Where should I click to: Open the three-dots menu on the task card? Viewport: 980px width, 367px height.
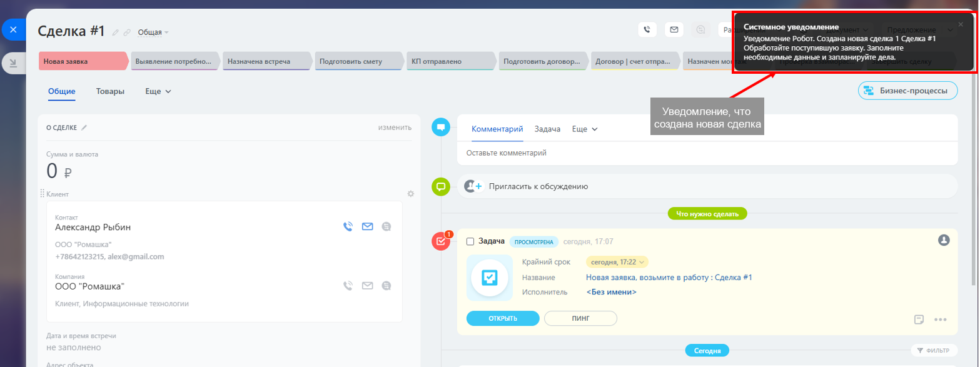[x=940, y=319]
